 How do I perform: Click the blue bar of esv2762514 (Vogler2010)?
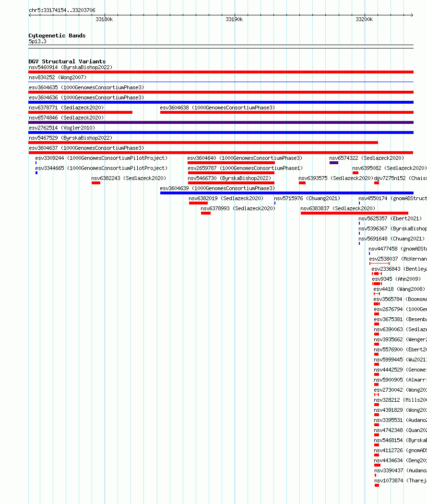(x=221, y=132)
